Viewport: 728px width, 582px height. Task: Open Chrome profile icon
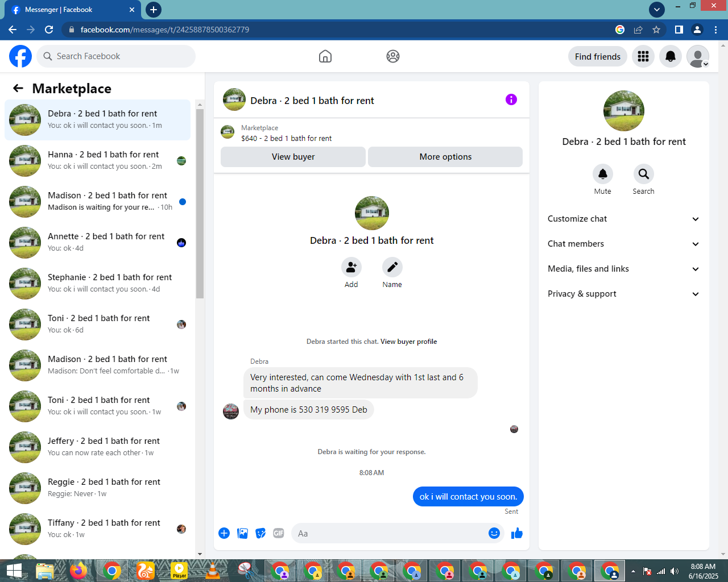(697, 30)
